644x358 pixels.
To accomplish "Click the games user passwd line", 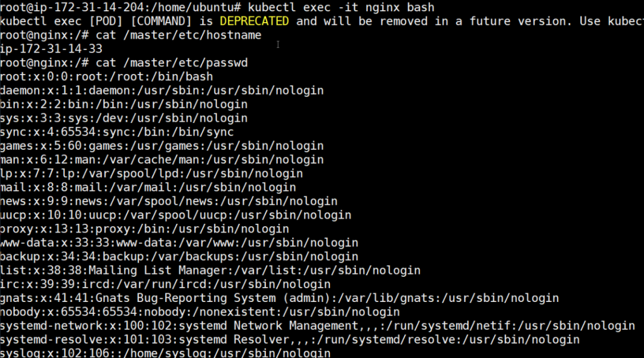I will [x=162, y=146].
